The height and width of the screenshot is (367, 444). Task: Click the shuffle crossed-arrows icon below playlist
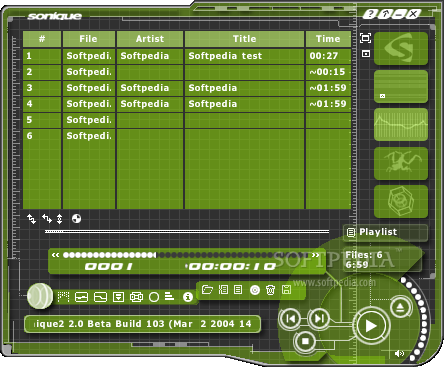pos(31,219)
